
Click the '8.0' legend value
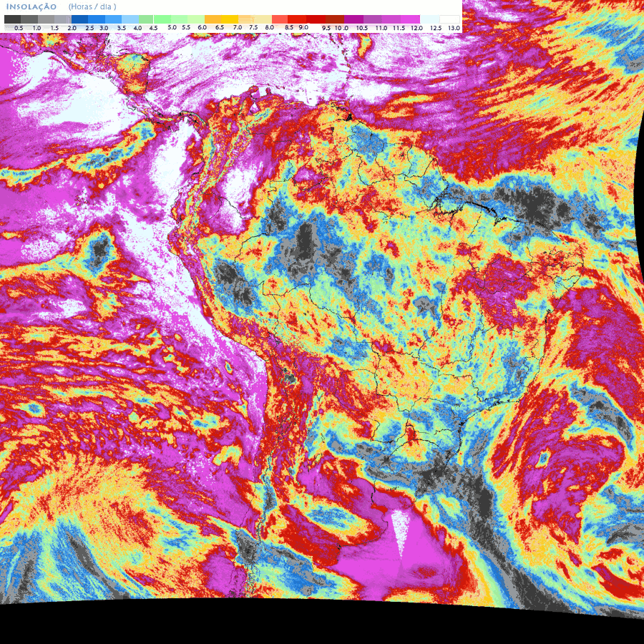270,27
